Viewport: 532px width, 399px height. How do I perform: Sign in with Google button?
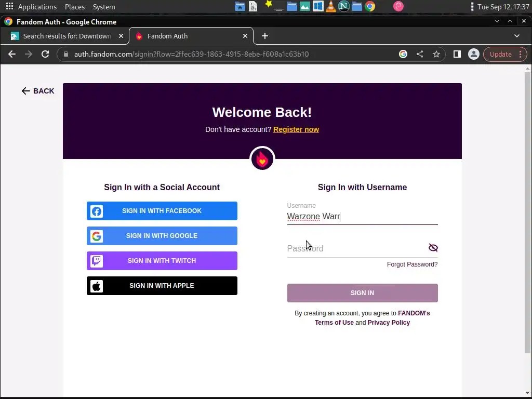162,236
